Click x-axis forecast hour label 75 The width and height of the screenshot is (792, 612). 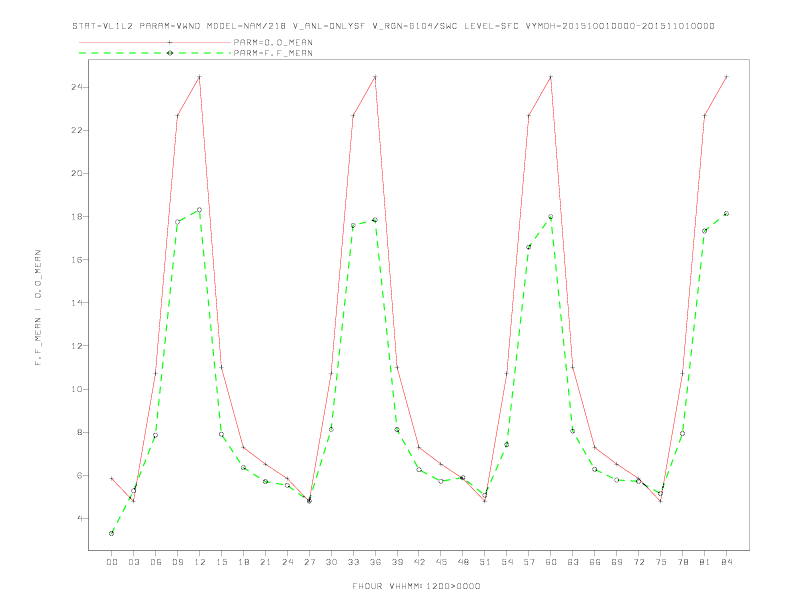[660, 562]
